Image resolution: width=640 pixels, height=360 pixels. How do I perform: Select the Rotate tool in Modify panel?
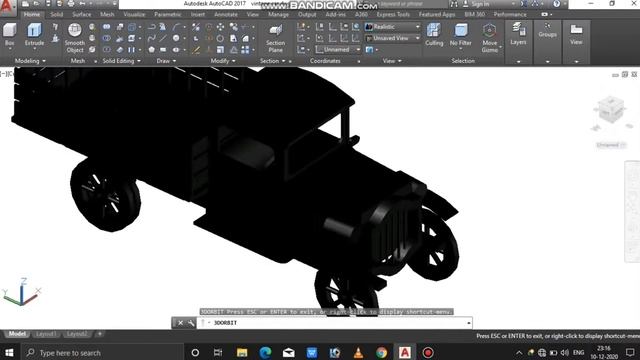click(220, 38)
